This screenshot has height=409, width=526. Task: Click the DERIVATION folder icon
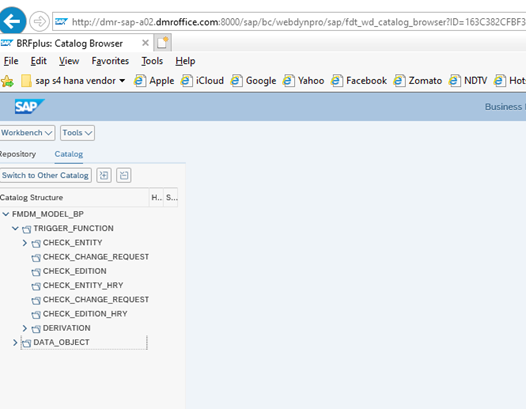tap(36, 329)
